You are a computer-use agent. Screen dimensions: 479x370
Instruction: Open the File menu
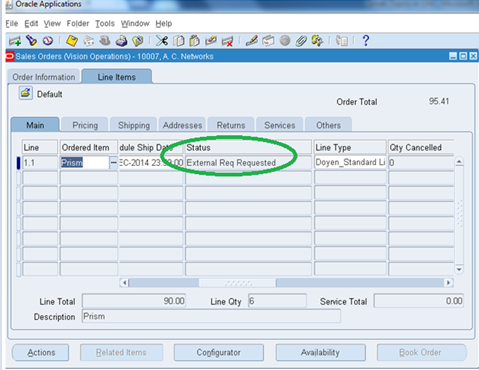coord(12,24)
